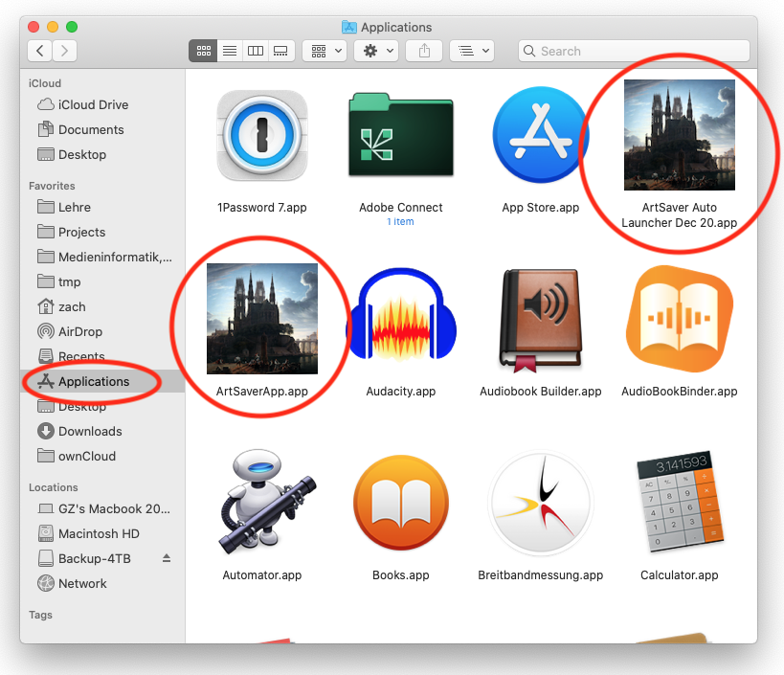Select the Books app icon

pyautogui.click(x=401, y=503)
